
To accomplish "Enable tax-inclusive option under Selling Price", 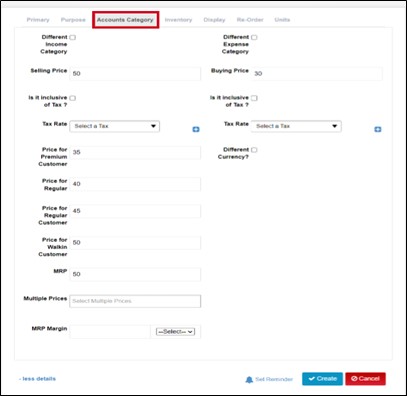I will 73,98.
